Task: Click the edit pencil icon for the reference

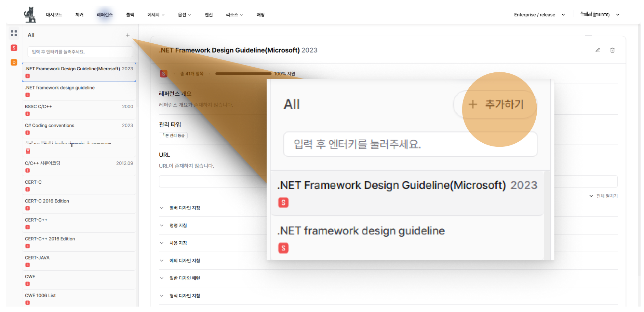Action: click(598, 50)
